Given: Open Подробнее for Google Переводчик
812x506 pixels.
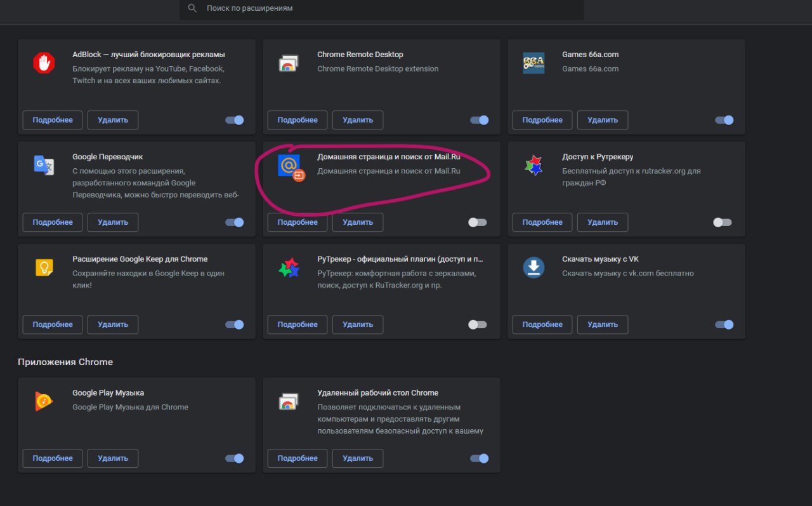Looking at the screenshot, I should 53,222.
